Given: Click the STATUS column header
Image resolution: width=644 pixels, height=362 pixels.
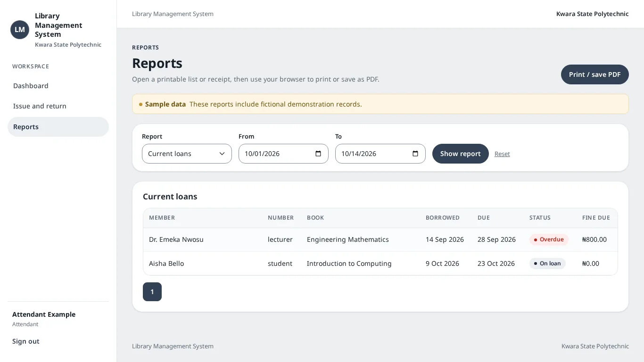Looking at the screenshot, I should click(x=540, y=218).
